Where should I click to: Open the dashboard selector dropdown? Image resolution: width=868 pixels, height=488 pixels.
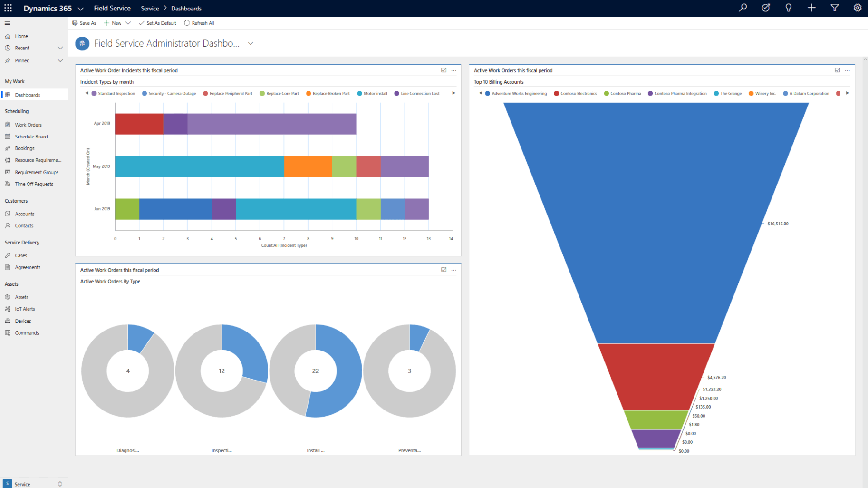point(251,43)
